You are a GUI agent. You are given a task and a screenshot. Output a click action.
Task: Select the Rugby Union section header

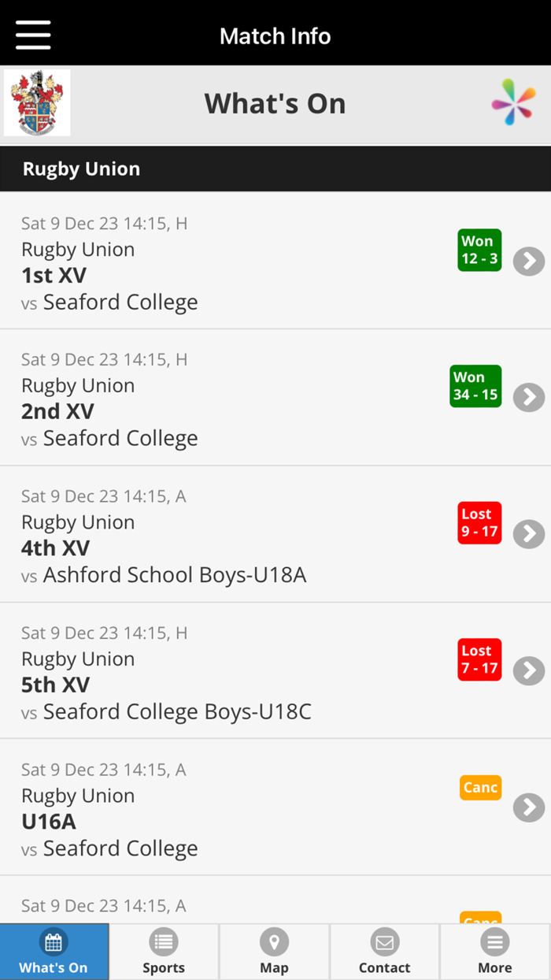point(81,168)
